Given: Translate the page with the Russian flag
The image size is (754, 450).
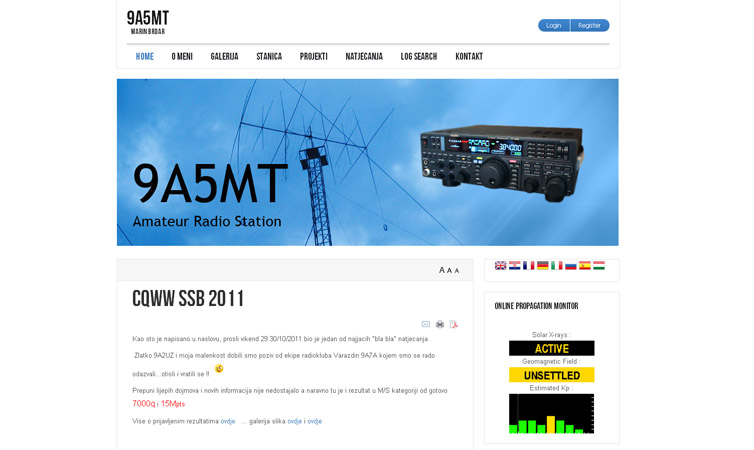Looking at the screenshot, I should coord(571,266).
